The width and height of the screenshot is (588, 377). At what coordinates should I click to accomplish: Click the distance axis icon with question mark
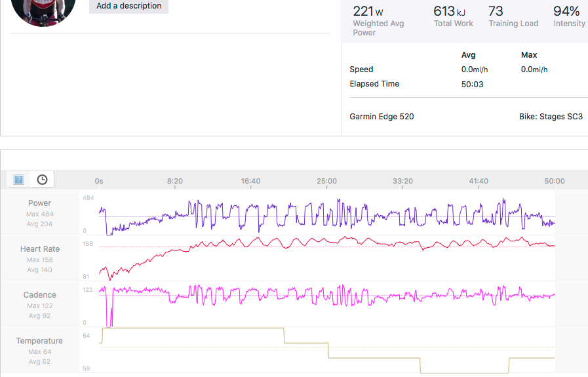19,179
